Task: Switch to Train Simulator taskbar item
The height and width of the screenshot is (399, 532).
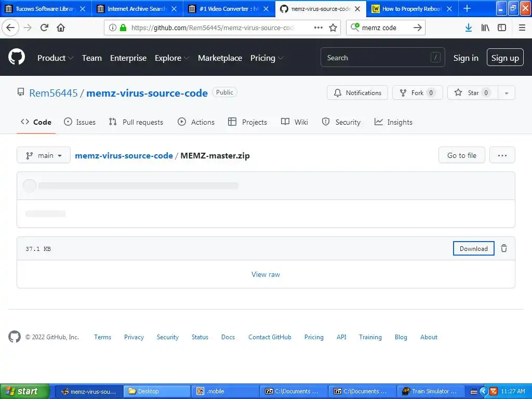Action: (430, 391)
